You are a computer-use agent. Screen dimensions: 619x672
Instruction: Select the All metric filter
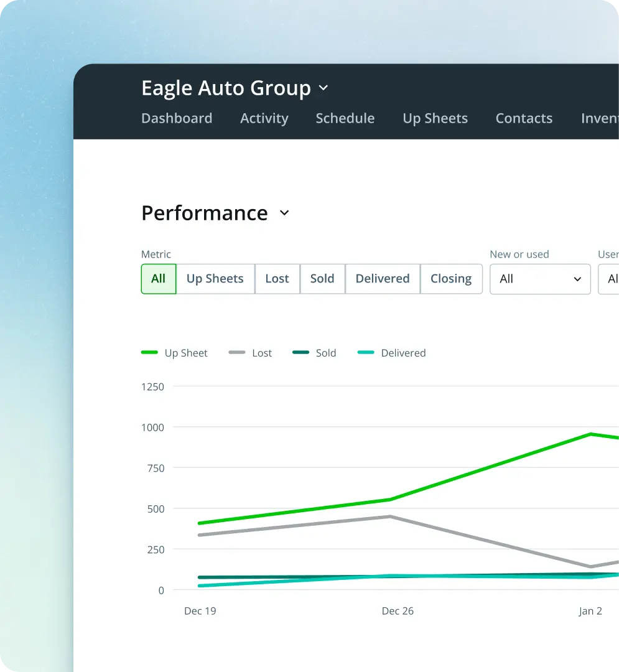158,279
